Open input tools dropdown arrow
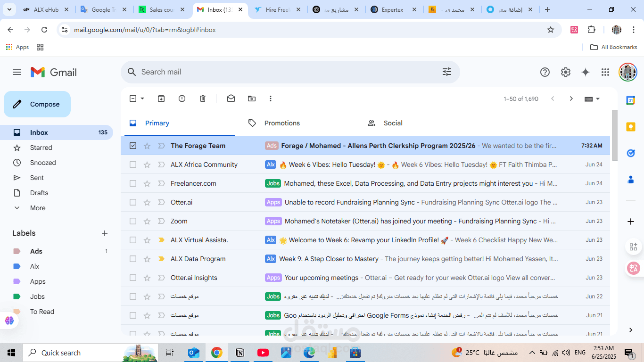644x362 pixels. [598, 99]
